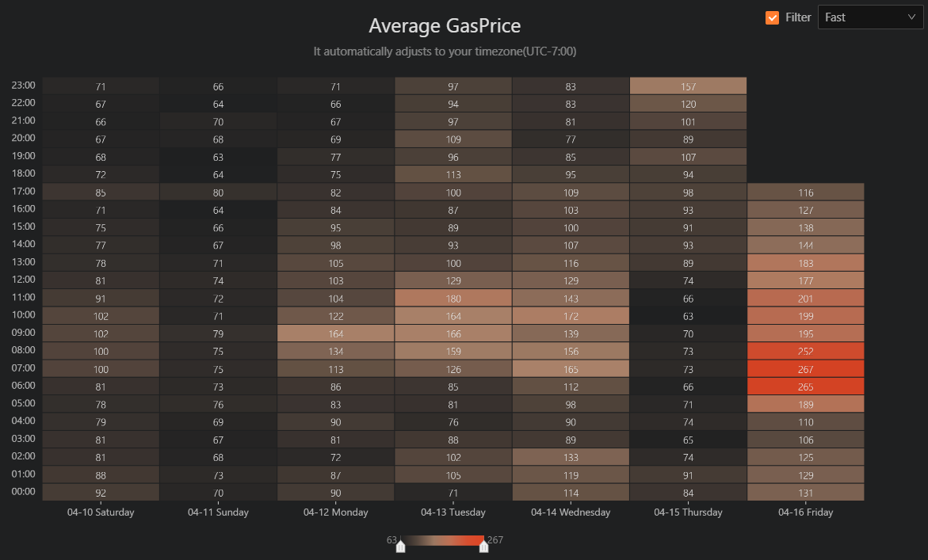Select the 265 cell on Friday 06:00
The width and height of the screenshot is (928, 560).
(x=806, y=387)
